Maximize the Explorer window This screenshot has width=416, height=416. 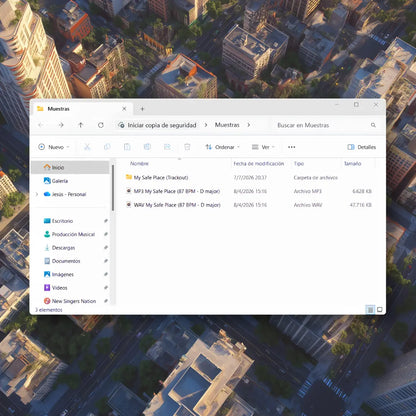coord(356,105)
